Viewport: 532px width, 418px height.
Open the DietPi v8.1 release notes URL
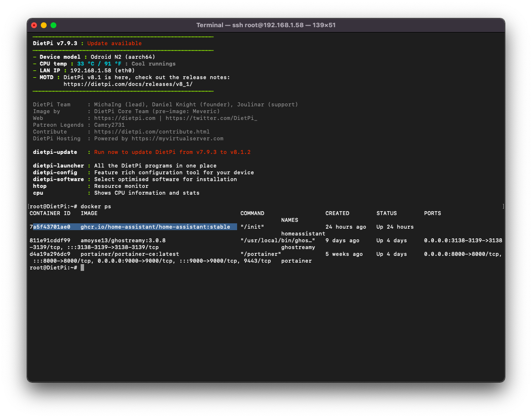pos(128,84)
